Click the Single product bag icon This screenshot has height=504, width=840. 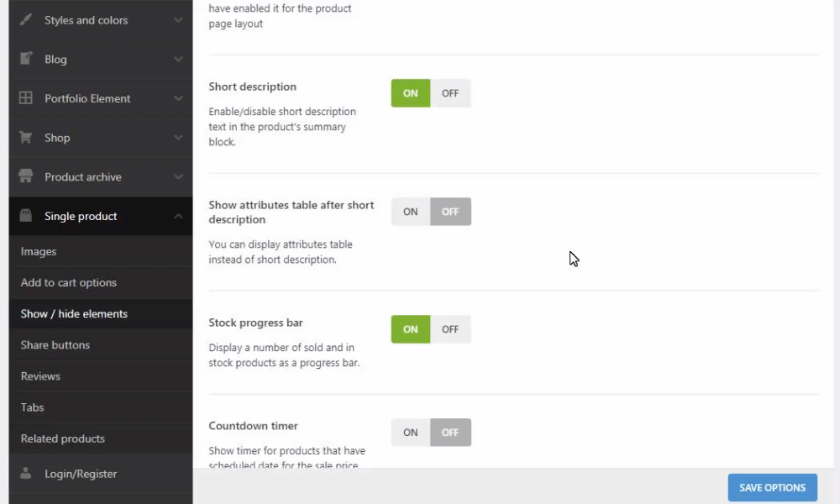click(26, 216)
